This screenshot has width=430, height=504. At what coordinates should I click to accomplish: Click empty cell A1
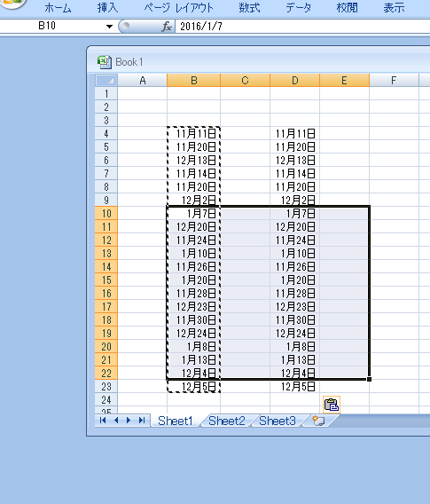click(x=143, y=93)
